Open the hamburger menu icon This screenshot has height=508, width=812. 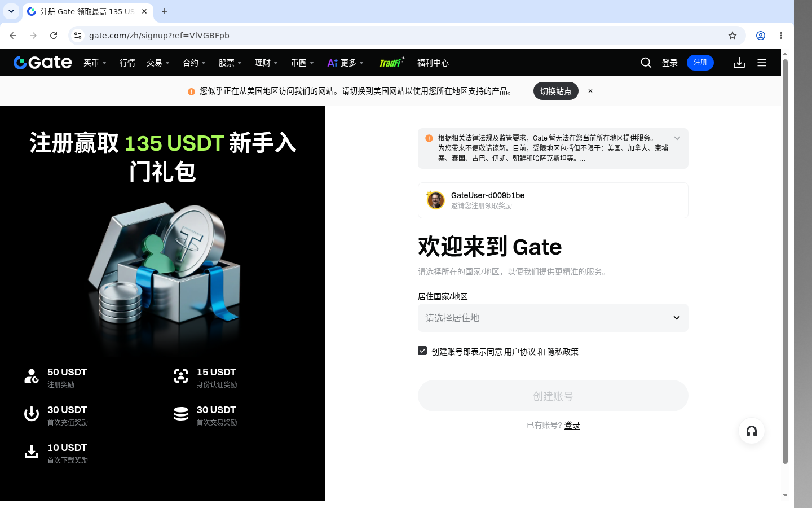[762, 63]
